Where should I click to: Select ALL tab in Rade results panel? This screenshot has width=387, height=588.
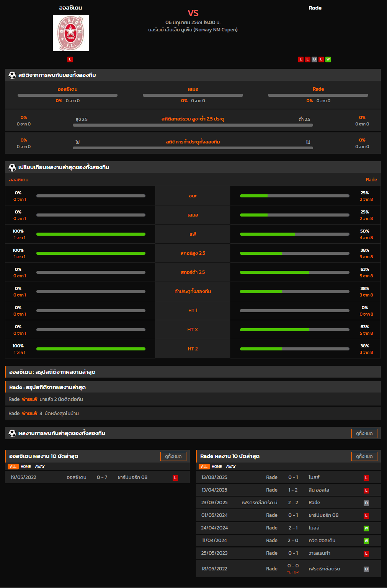[204, 466]
